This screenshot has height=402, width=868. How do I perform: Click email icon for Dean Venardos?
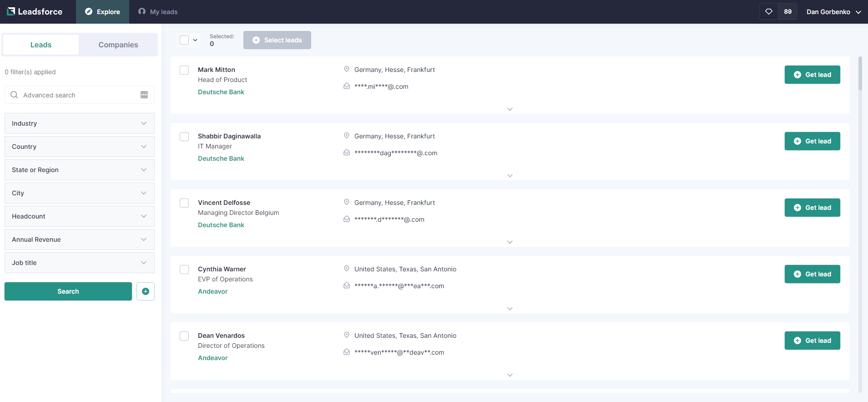[x=347, y=352]
